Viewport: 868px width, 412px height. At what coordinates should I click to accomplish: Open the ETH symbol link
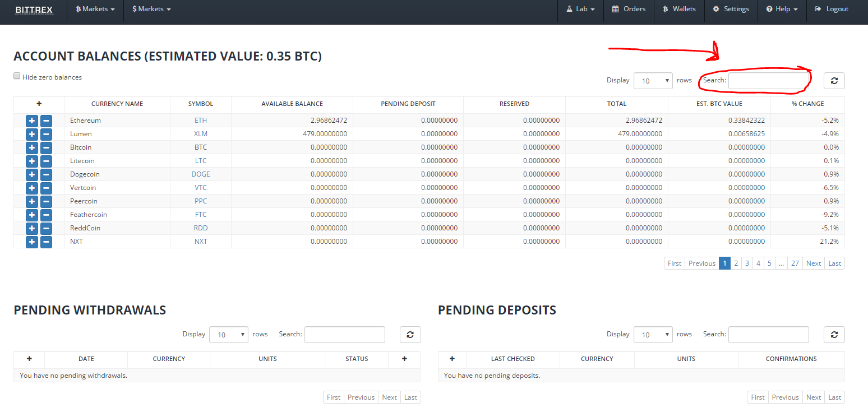(201, 121)
